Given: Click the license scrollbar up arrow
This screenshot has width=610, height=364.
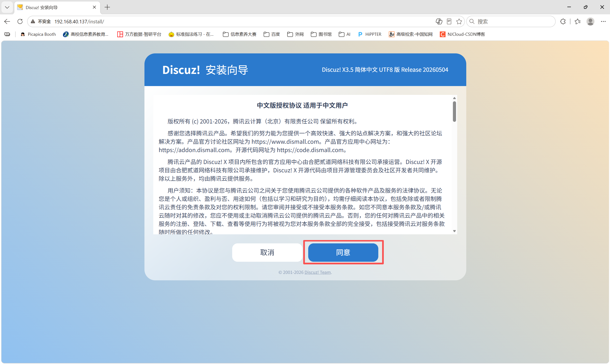Looking at the screenshot, I should click(454, 98).
